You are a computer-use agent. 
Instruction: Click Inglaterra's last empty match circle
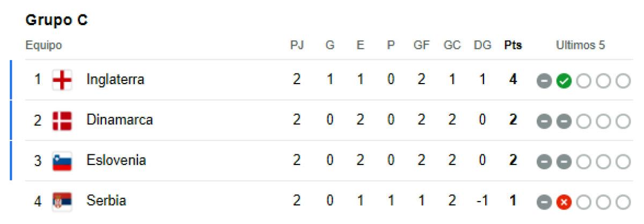coord(623,81)
